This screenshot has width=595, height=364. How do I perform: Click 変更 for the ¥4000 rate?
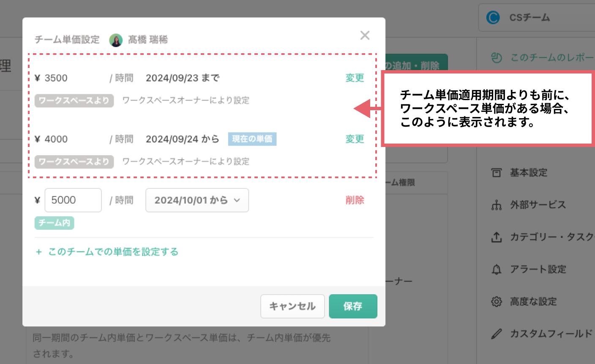(355, 139)
